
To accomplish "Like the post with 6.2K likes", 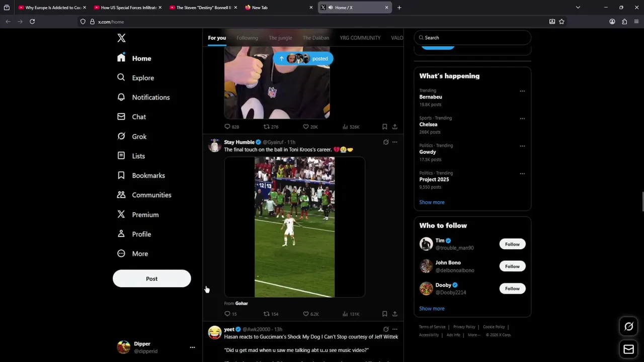I will [311, 314].
